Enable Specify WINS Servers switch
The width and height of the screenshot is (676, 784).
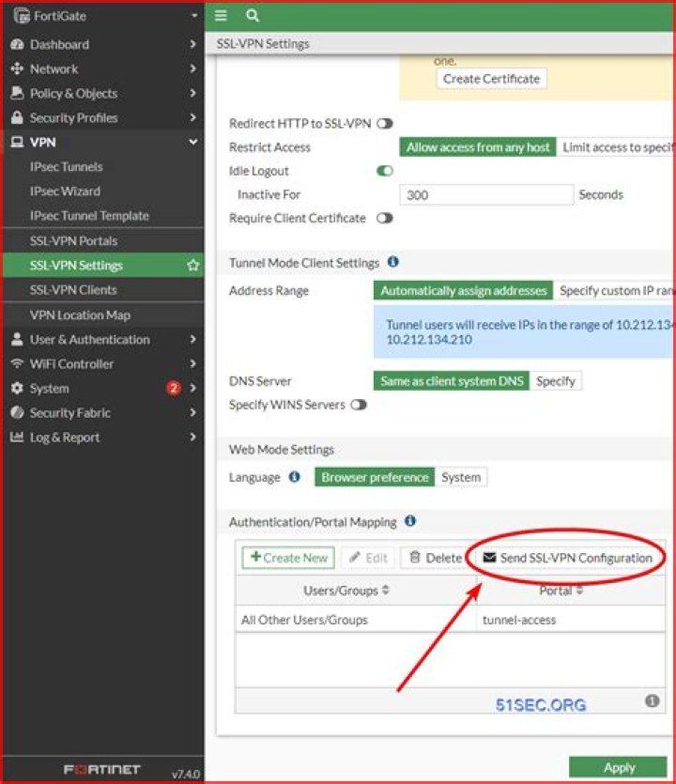[359, 405]
